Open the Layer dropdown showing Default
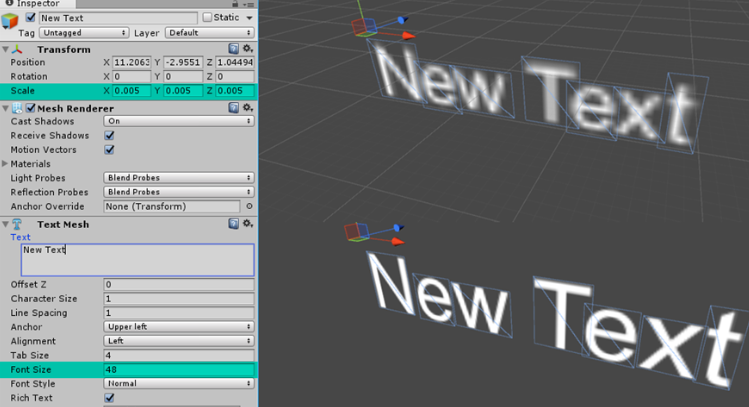This screenshot has width=749, height=407. point(209,32)
